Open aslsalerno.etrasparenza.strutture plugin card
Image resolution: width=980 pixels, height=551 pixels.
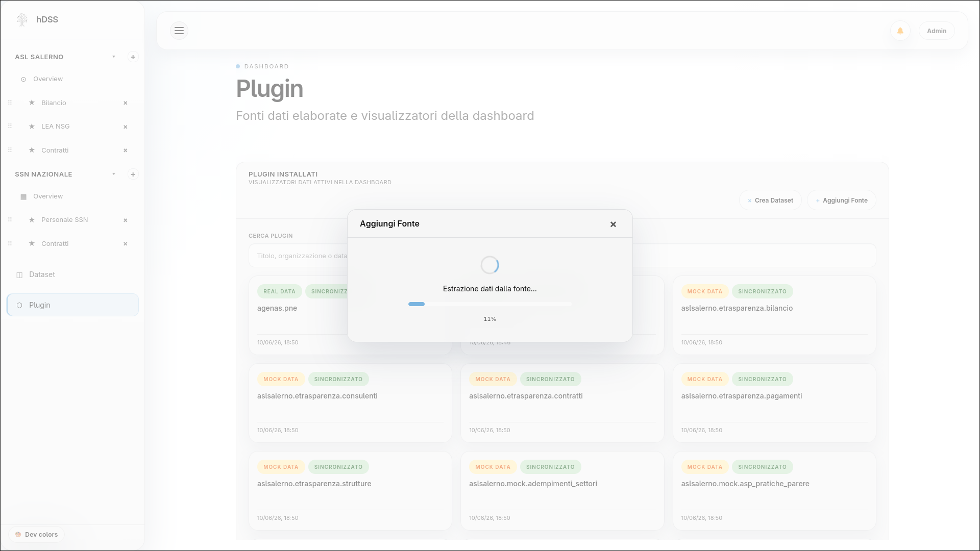(350, 491)
